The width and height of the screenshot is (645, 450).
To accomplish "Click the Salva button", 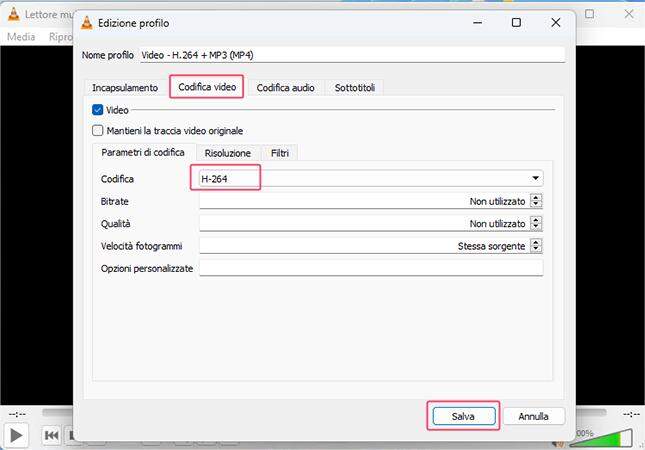I will tap(463, 416).
